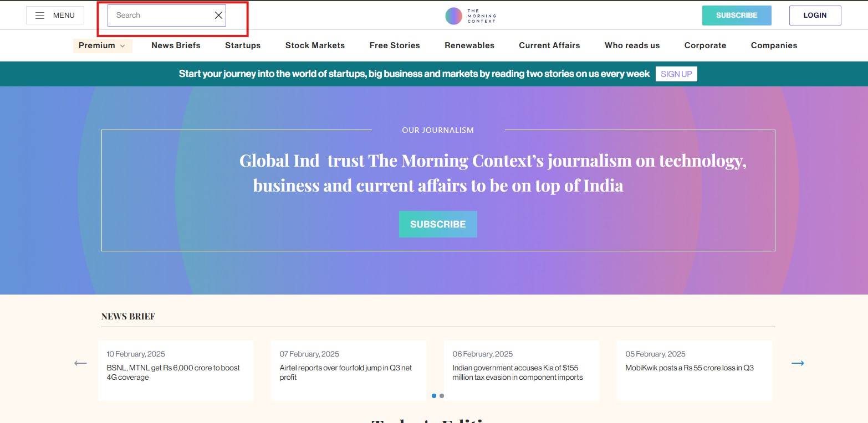Click the LOGIN button
The height and width of the screenshot is (423, 868).
(814, 16)
